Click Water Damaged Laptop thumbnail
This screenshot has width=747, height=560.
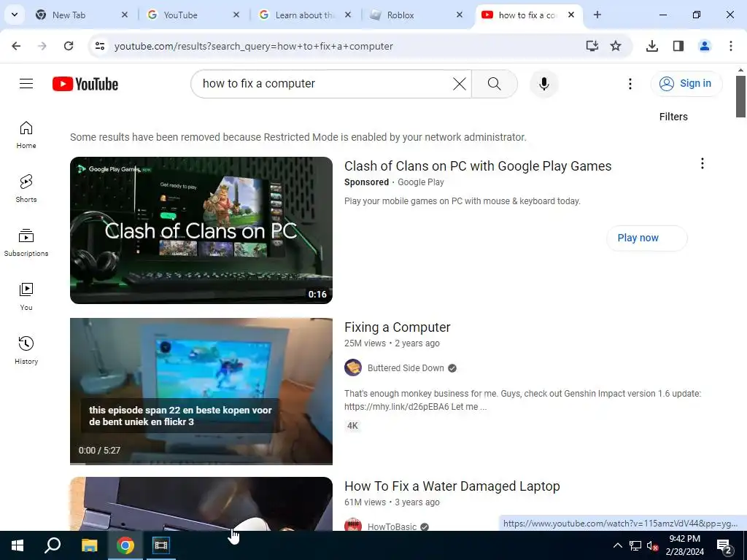point(201,504)
